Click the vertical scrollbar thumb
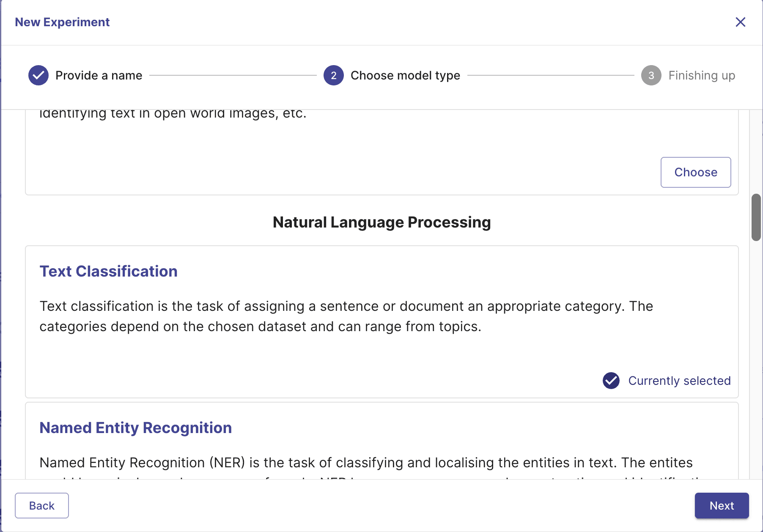Image resolution: width=763 pixels, height=532 pixels. [x=756, y=217]
